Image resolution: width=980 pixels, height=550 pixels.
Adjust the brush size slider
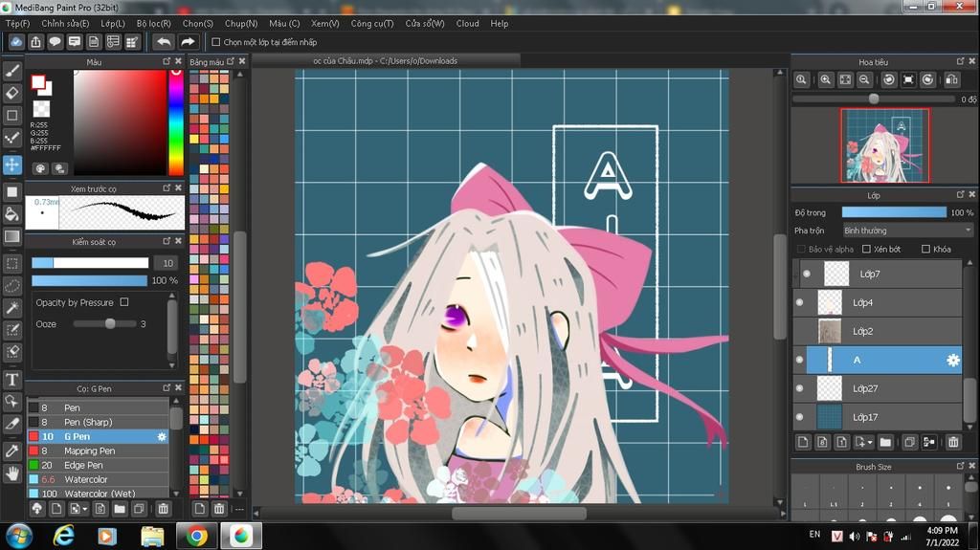[90, 263]
